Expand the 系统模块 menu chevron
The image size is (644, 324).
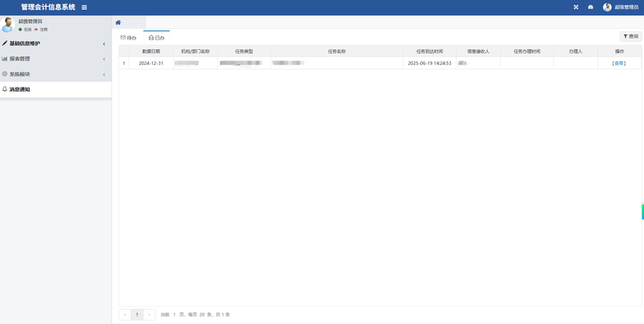[x=104, y=74]
